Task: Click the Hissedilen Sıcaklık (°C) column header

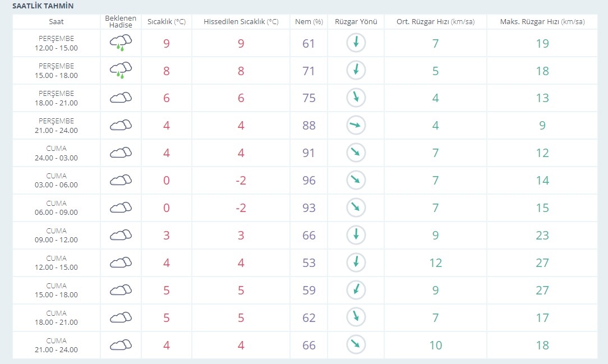Action: click(241, 22)
